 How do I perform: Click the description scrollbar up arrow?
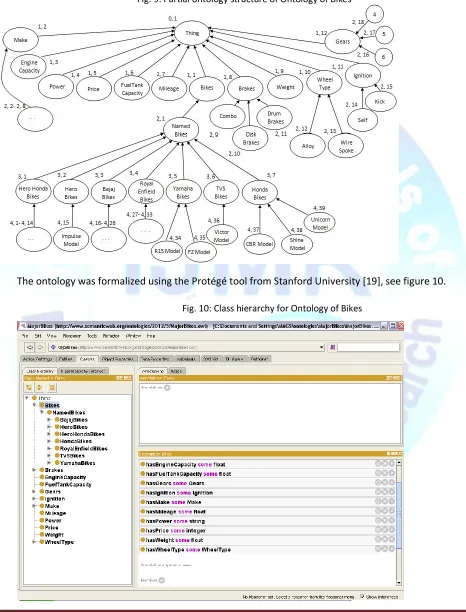pyautogui.click(x=399, y=463)
